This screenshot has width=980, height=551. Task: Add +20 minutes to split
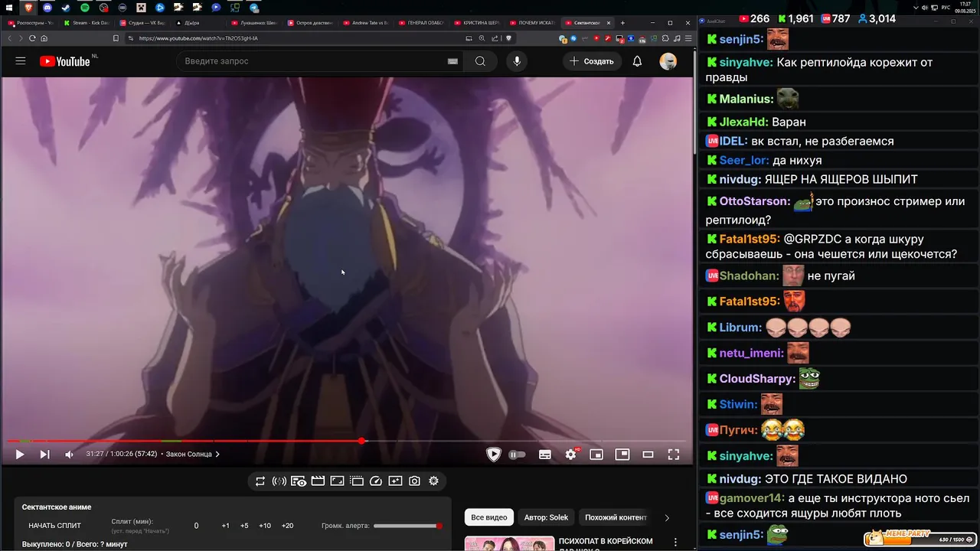(287, 526)
